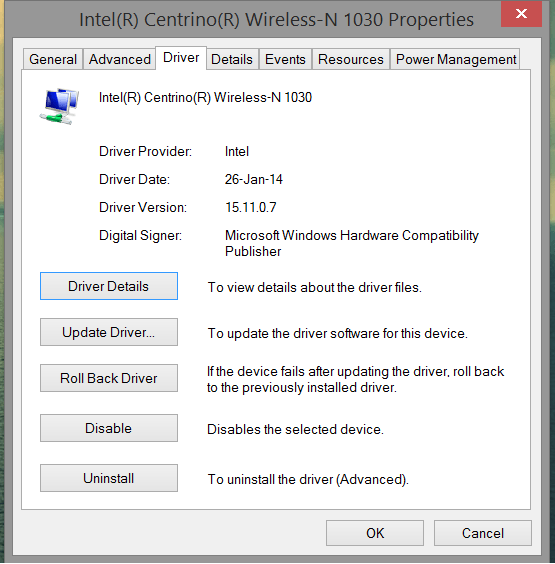Image resolution: width=555 pixels, height=564 pixels.
Task: Click the Driver Provider value Intel
Action: click(x=237, y=151)
